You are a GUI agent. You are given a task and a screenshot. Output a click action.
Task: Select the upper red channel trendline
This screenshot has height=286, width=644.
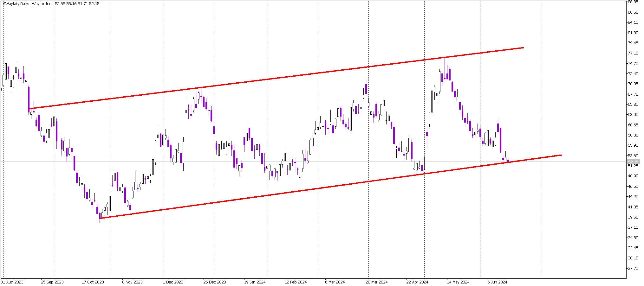276,78
